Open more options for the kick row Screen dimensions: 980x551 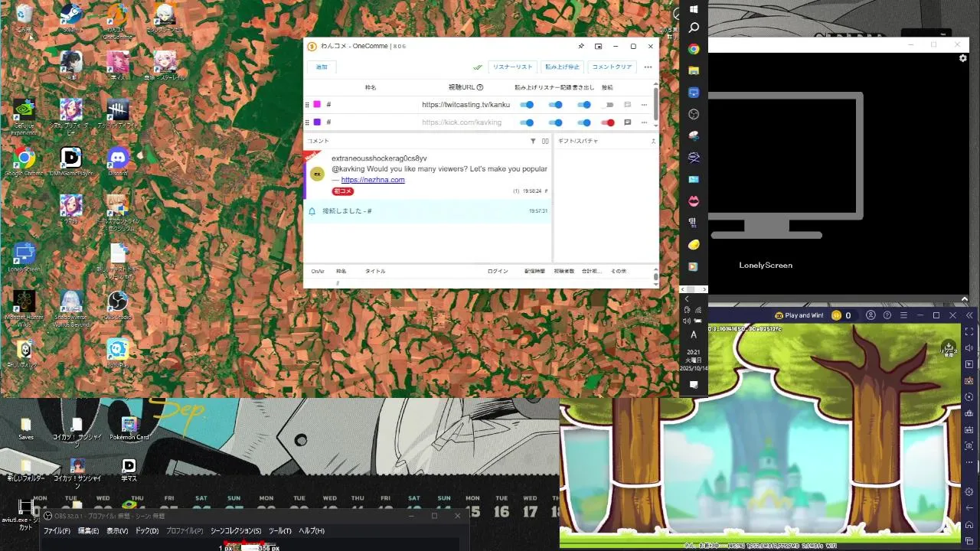pos(645,122)
